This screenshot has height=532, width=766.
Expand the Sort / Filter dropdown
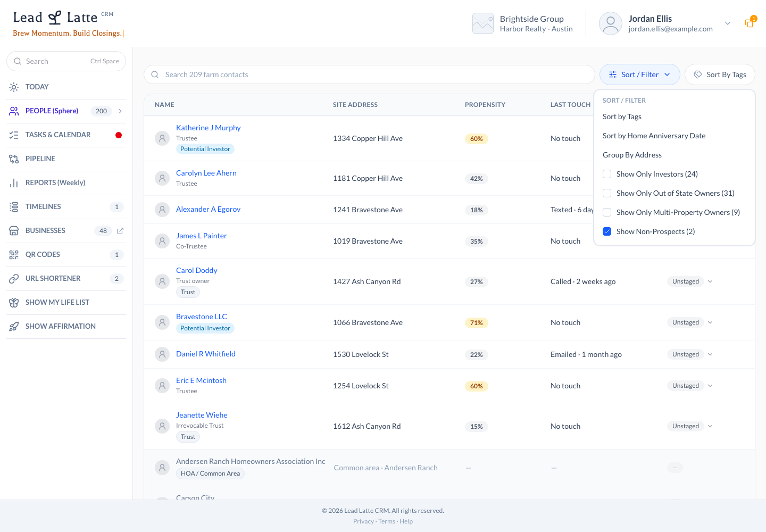pyautogui.click(x=640, y=74)
